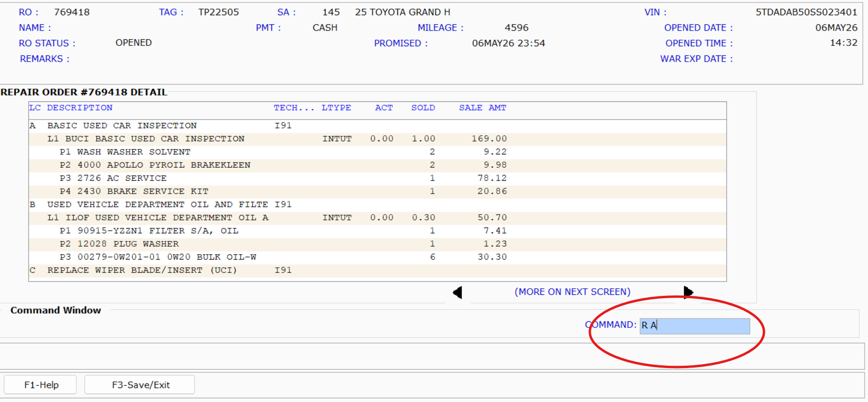Click the left arrow for previous screen
The image size is (868, 402).
[458, 292]
